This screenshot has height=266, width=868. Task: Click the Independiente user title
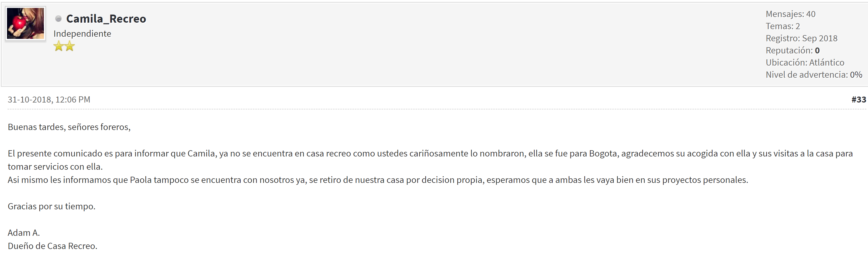[x=82, y=34]
